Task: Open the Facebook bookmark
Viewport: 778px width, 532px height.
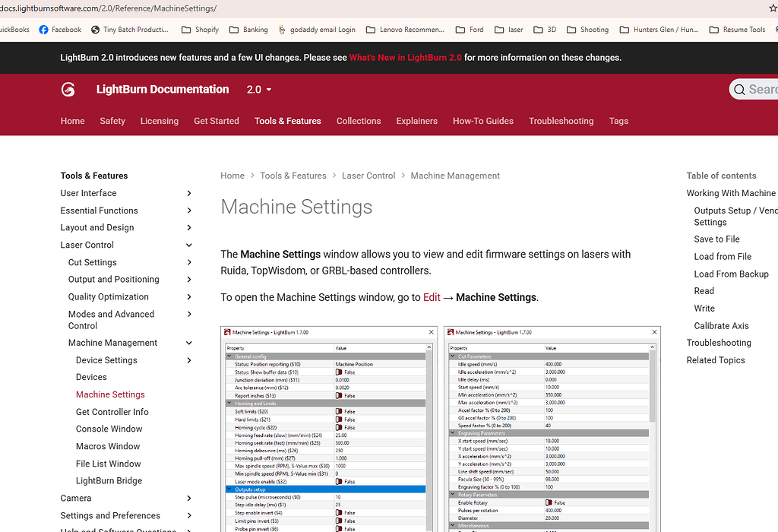Action: pos(60,30)
